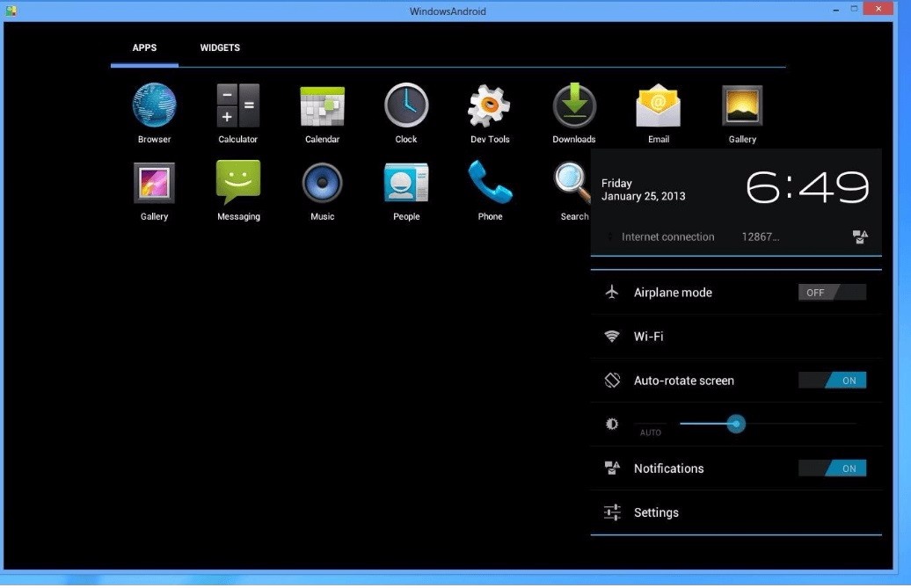This screenshot has height=588, width=911.
Task: Open the Browser app icon
Action: point(154,106)
